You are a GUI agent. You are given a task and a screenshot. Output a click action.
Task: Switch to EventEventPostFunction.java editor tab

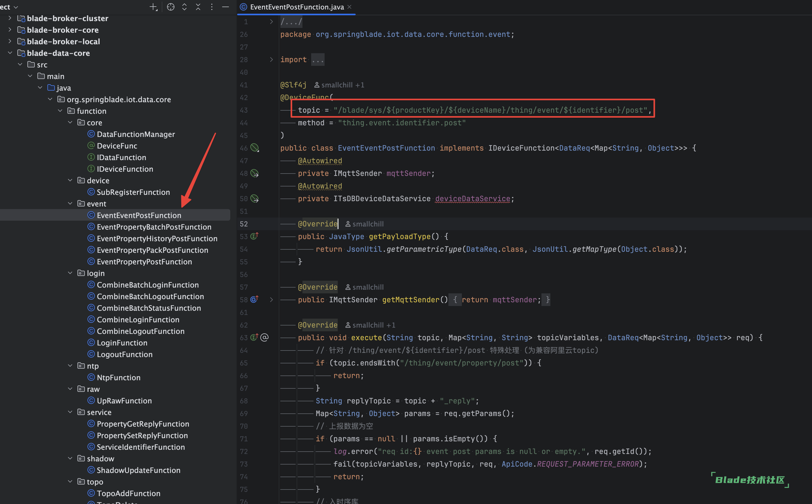pyautogui.click(x=297, y=7)
